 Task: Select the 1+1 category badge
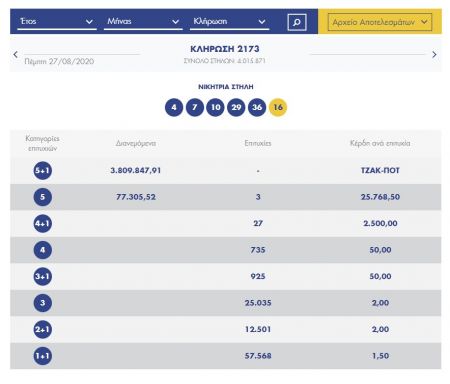coord(43,356)
